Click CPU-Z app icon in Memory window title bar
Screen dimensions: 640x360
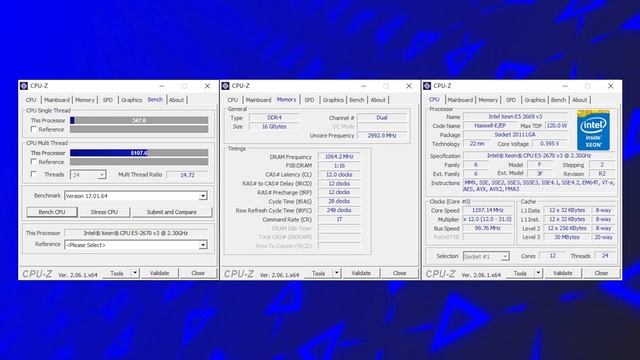[x=225, y=86]
